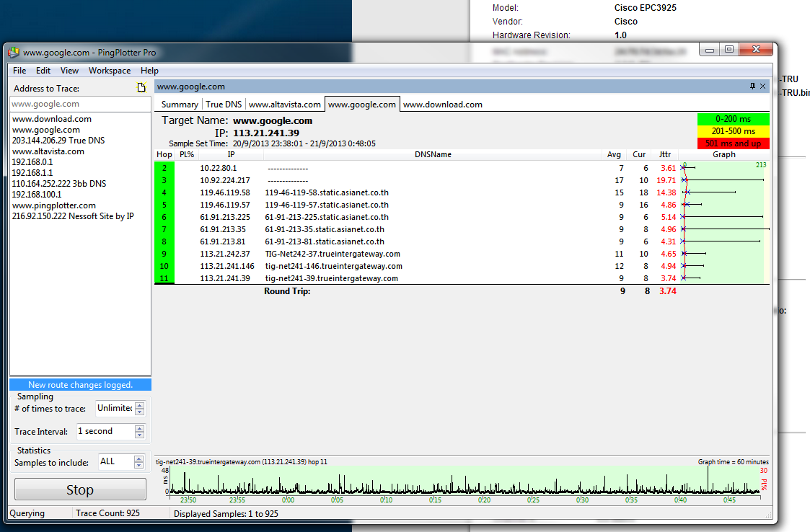The image size is (810, 532).
Task: Select hop 10 row 113.21.241.146
Action: coord(462,266)
